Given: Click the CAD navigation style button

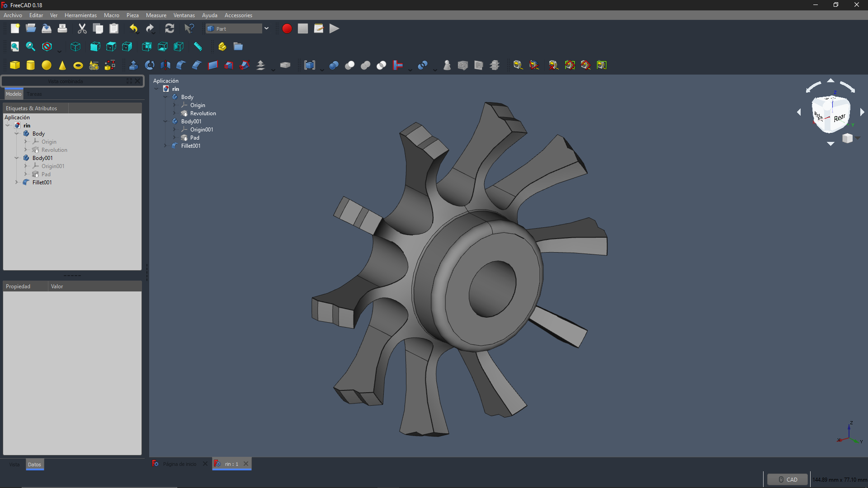Looking at the screenshot, I should click(787, 479).
